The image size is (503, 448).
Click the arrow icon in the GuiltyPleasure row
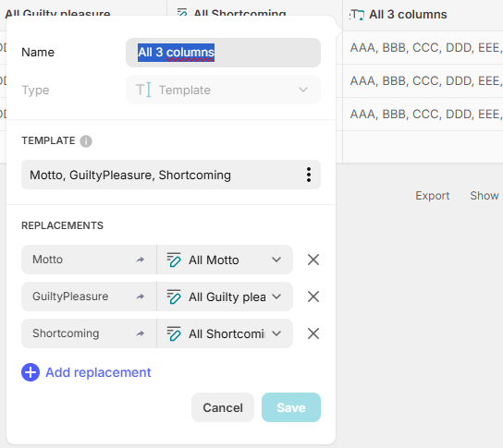(x=141, y=297)
